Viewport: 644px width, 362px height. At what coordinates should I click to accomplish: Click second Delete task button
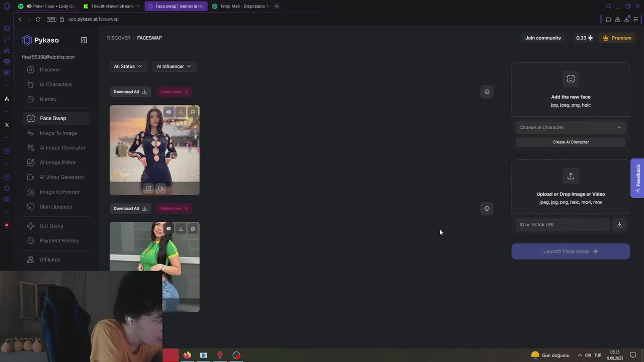(174, 209)
